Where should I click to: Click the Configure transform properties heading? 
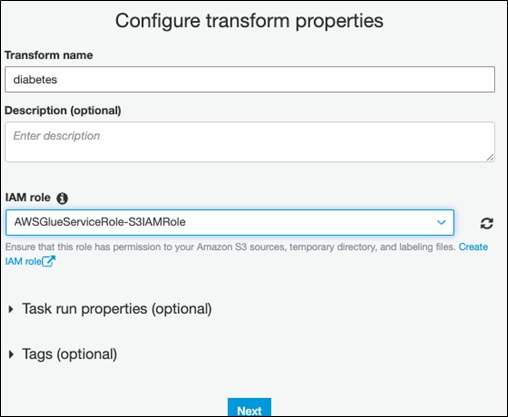(x=249, y=21)
